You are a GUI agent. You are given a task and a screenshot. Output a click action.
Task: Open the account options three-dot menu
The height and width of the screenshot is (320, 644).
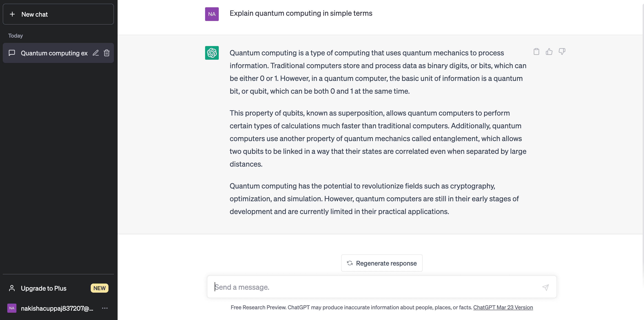(x=105, y=308)
